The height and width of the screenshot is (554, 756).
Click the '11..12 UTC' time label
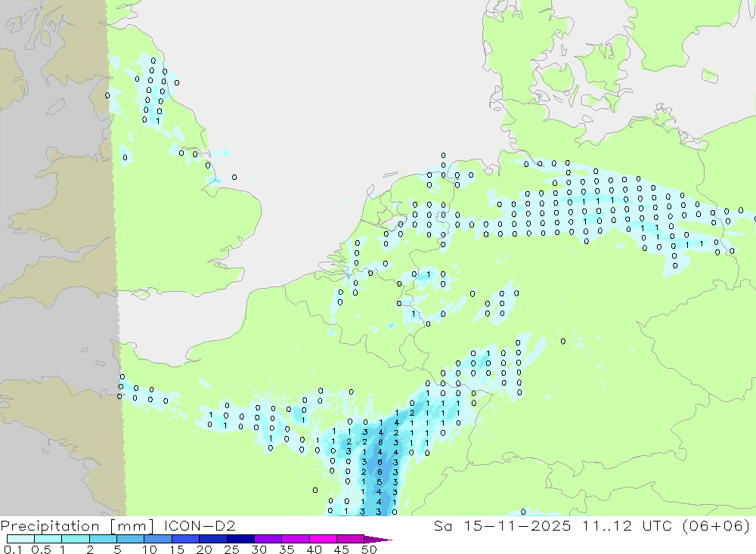pyautogui.click(x=627, y=525)
